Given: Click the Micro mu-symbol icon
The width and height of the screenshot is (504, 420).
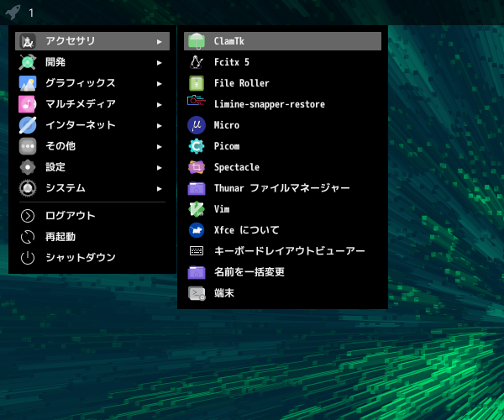Looking at the screenshot, I should click(197, 125).
